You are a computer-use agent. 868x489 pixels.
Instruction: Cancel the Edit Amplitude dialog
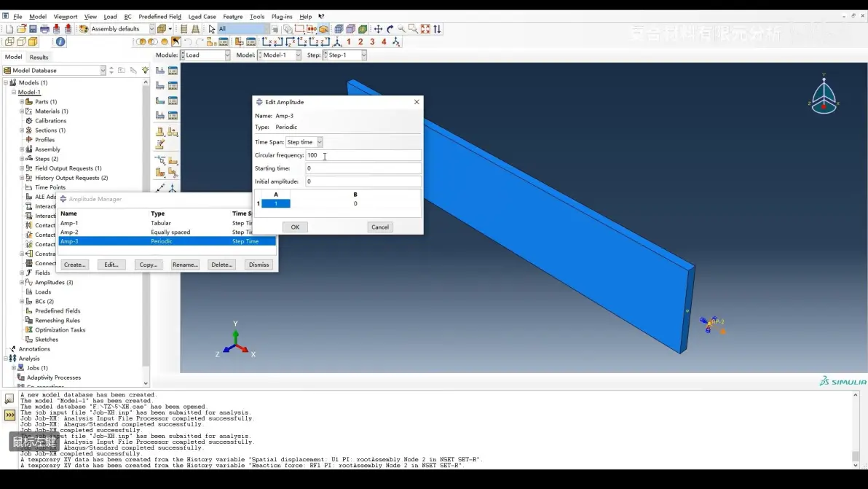point(380,227)
